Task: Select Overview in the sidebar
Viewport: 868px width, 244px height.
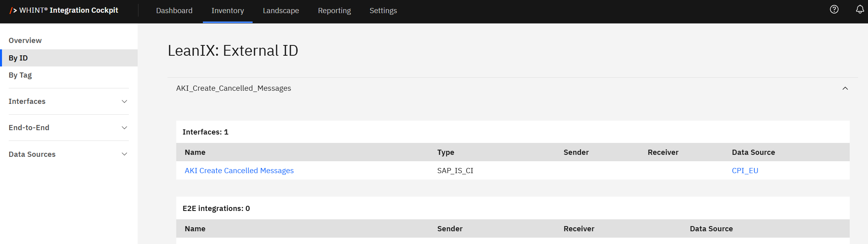Action: click(25, 41)
